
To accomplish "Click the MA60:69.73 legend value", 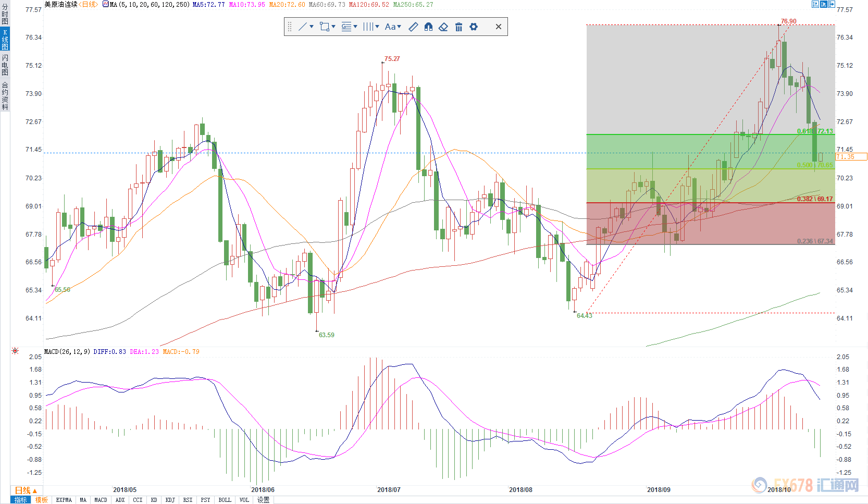I will pos(327,4).
